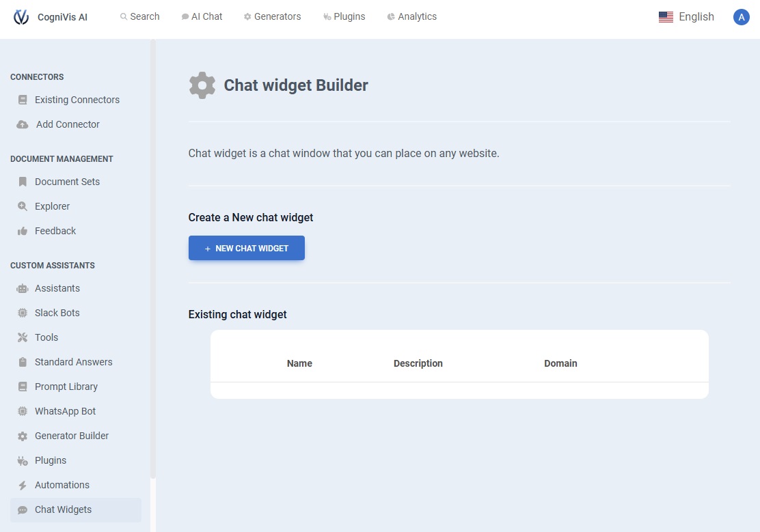Click the CogniVis AI logo icon
The image size is (760, 532).
(21, 16)
